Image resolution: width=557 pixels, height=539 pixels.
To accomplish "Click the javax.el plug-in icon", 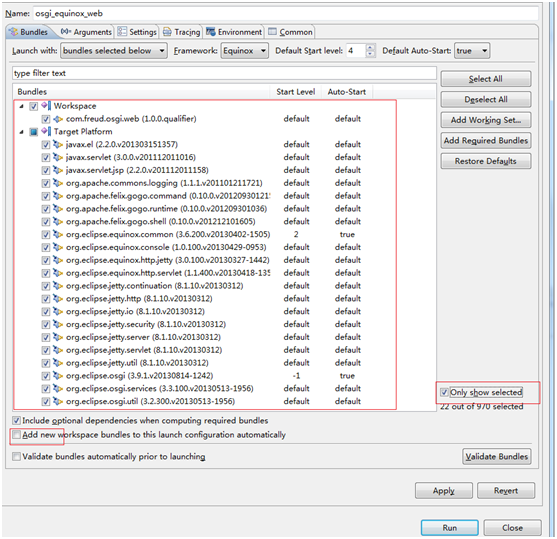I will pos(58,145).
